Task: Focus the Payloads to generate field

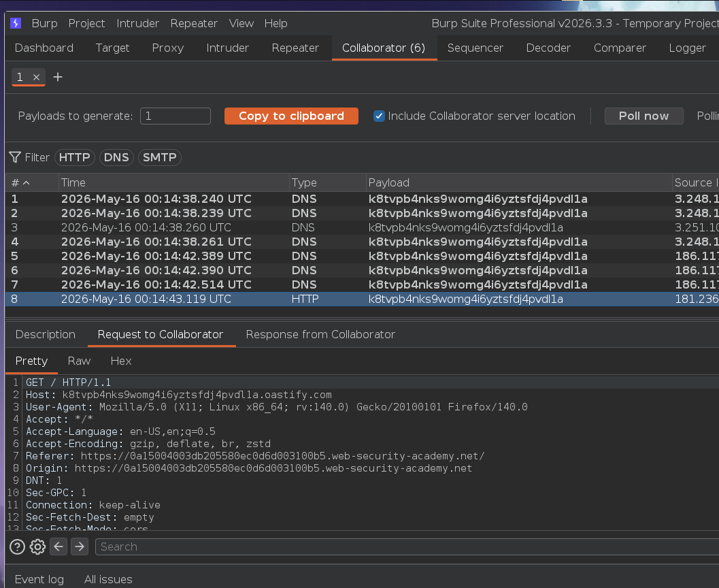Action: click(x=175, y=116)
